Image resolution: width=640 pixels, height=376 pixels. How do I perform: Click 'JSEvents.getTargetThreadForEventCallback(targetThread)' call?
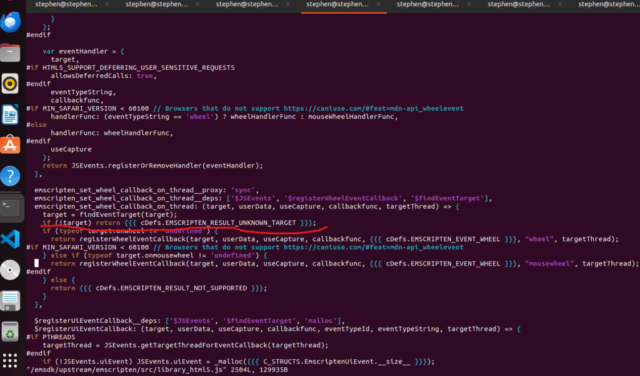coord(216,345)
